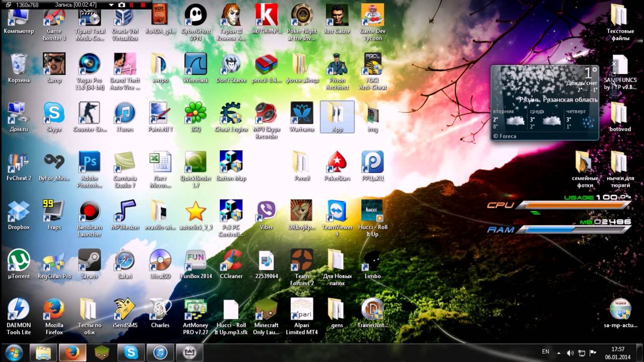Open the ICQ flower icon
This screenshot has width=644, height=362.
click(x=195, y=117)
